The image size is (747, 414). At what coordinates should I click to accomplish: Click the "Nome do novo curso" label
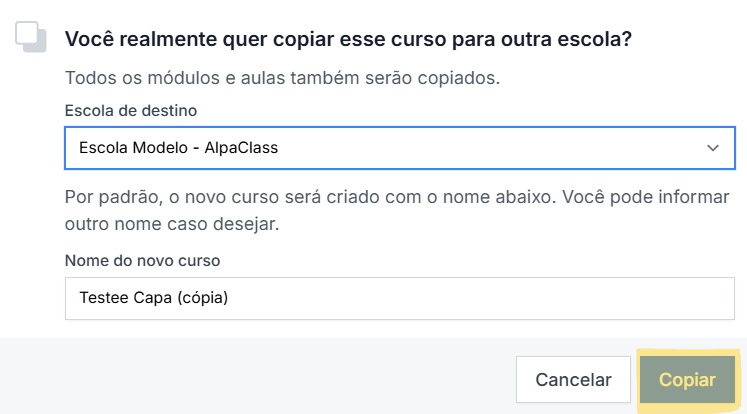(x=142, y=260)
